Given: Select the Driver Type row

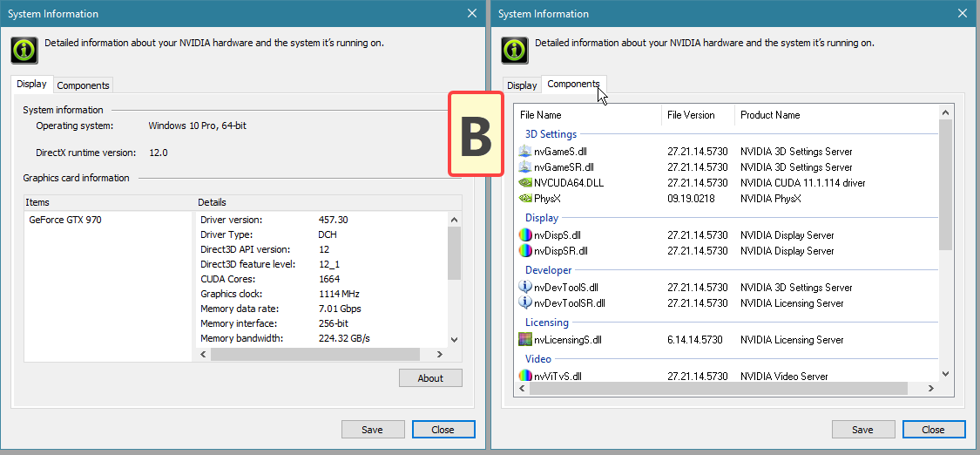Looking at the screenshot, I should coord(321,234).
